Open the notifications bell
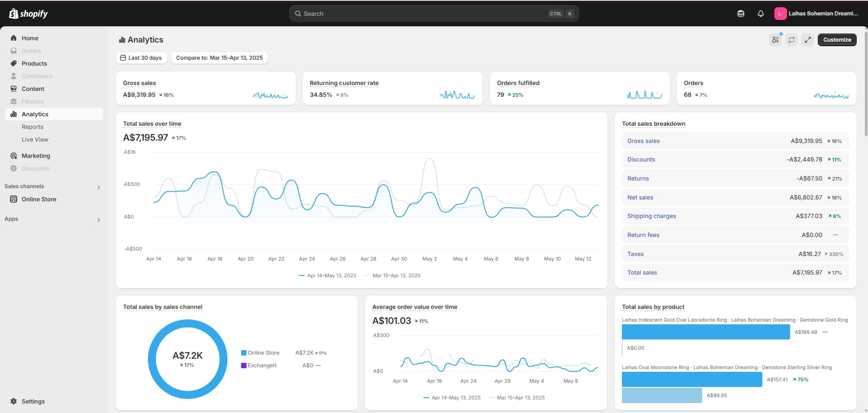Image resolution: width=868 pixels, height=413 pixels. coord(760,14)
